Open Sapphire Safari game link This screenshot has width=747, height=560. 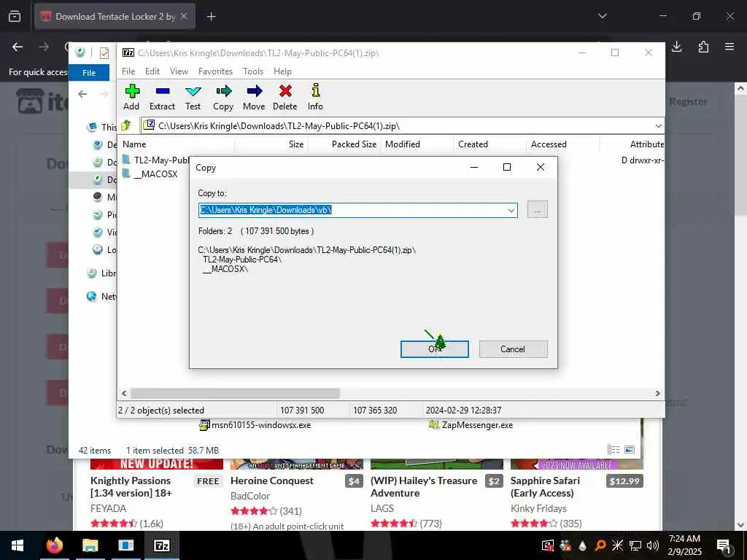pyautogui.click(x=545, y=486)
